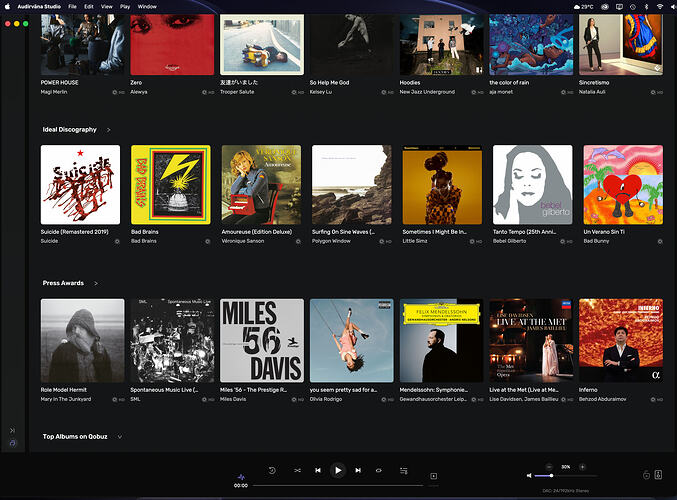The image size is (677, 500).
Task: Open the Role Model Hermit album cover
Action: coord(82,340)
